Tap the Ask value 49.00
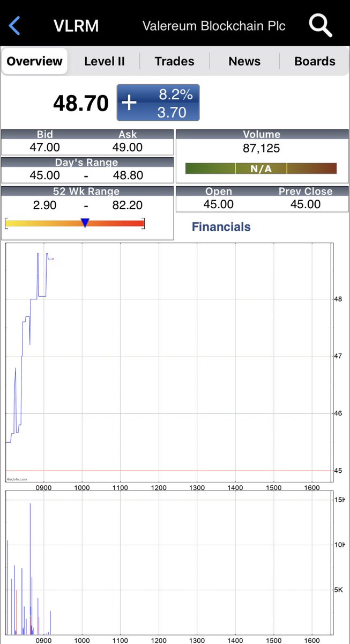 128,147
